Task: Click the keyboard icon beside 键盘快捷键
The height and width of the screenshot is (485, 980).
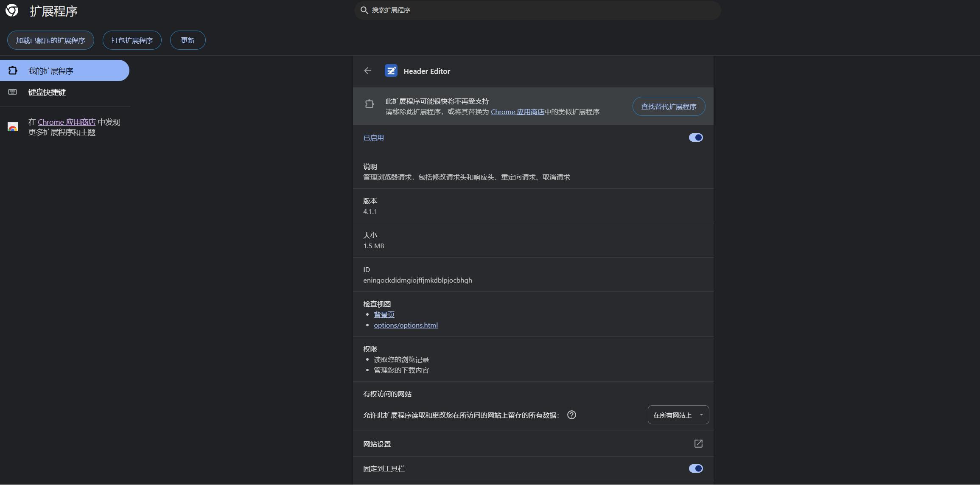Action: (x=13, y=92)
